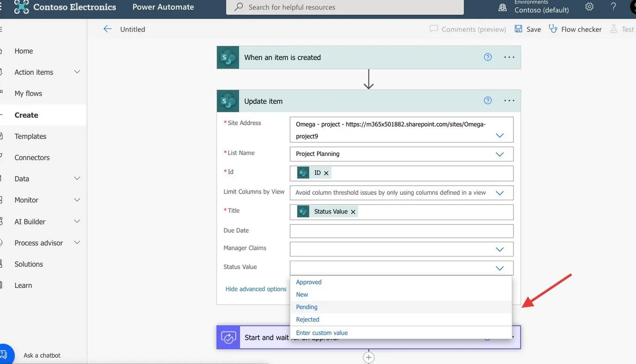The image size is (636, 364).
Task: Expand Action items in sidebar
Action: pyautogui.click(x=77, y=72)
